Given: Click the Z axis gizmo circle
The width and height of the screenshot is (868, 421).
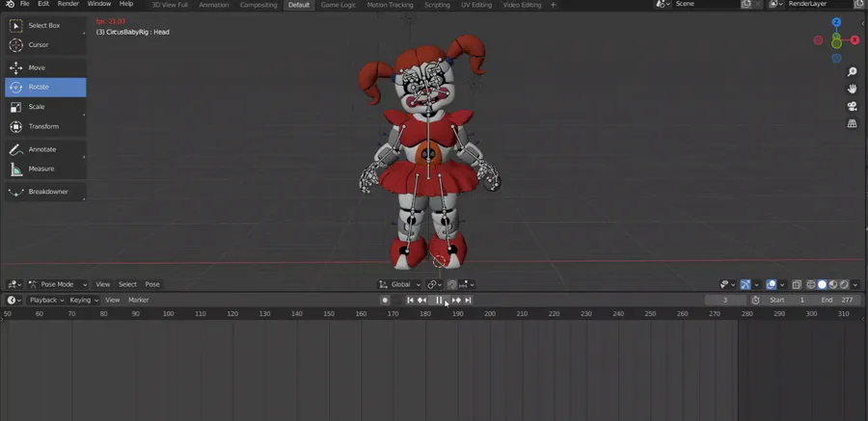Looking at the screenshot, I should pyautogui.click(x=836, y=22).
